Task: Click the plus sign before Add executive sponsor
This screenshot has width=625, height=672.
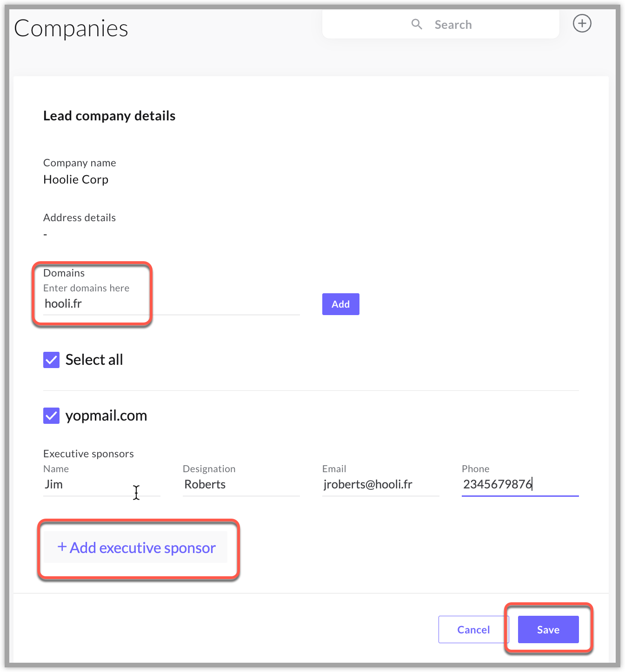Action: pos(62,547)
